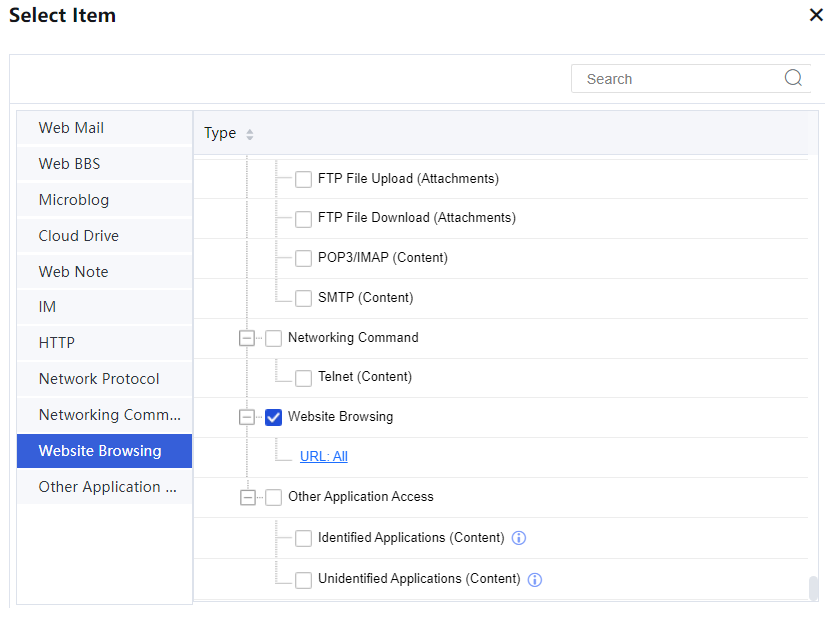Select Network Protocol in the sidebar

click(99, 379)
